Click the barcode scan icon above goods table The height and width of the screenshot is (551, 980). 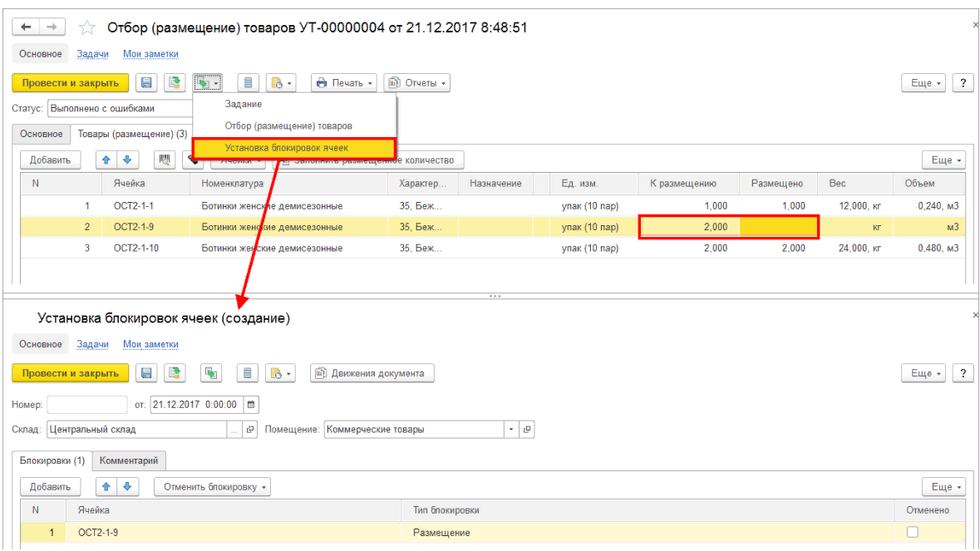(165, 160)
